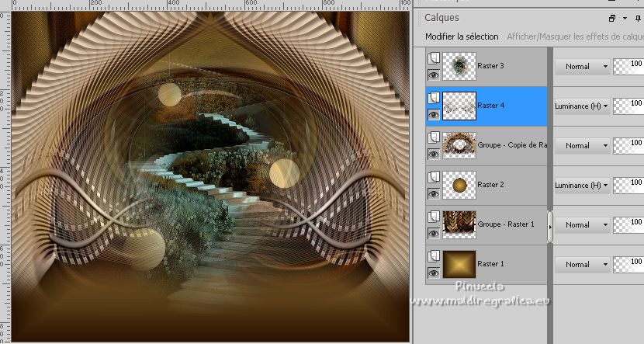
Task: Select the layer named Raster 4
Action: (x=491, y=106)
